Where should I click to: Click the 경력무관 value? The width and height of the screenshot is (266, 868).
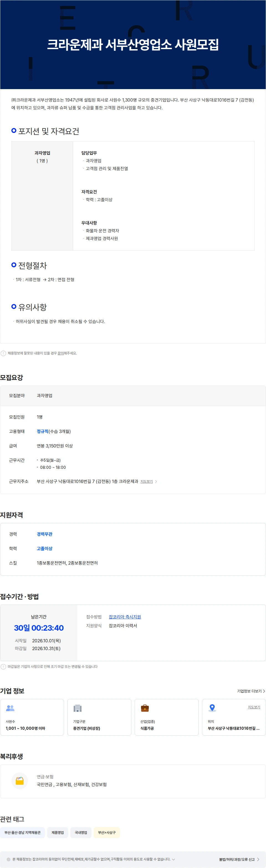tap(44, 534)
